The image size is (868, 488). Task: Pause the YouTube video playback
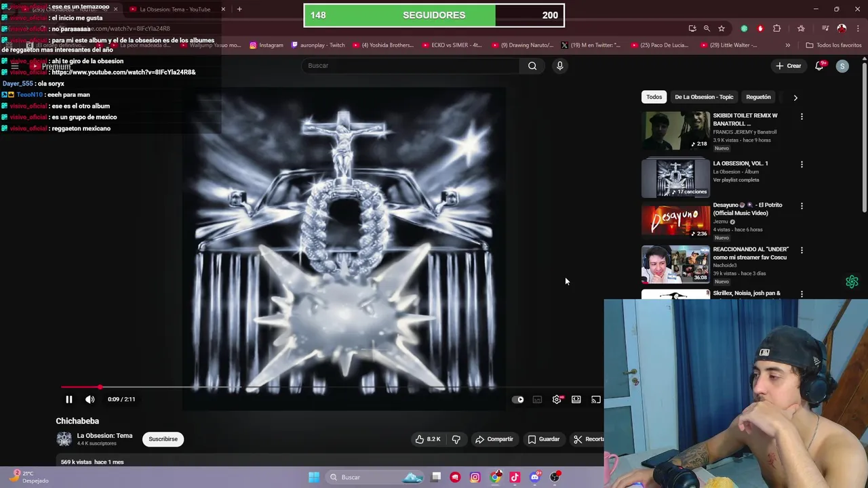point(68,399)
